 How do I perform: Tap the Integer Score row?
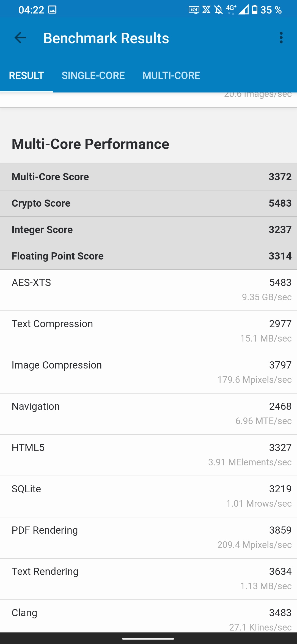[x=148, y=230]
